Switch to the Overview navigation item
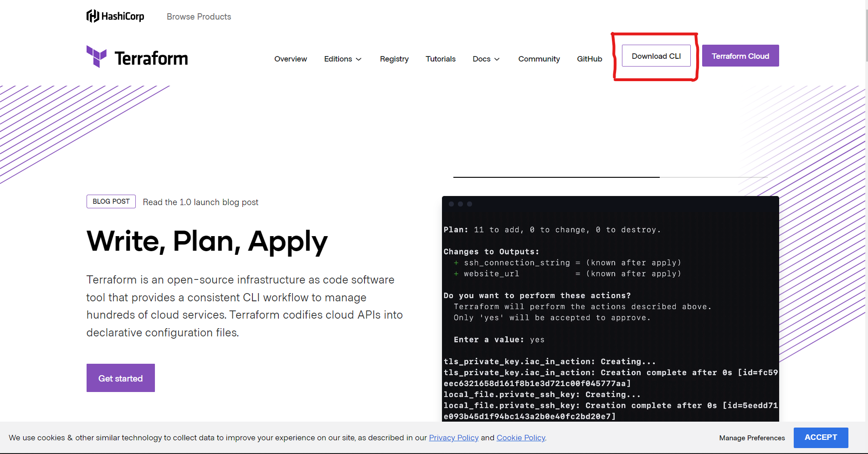Viewport: 868px width, 454px height. pyautogui.click(x=290, y=59)
